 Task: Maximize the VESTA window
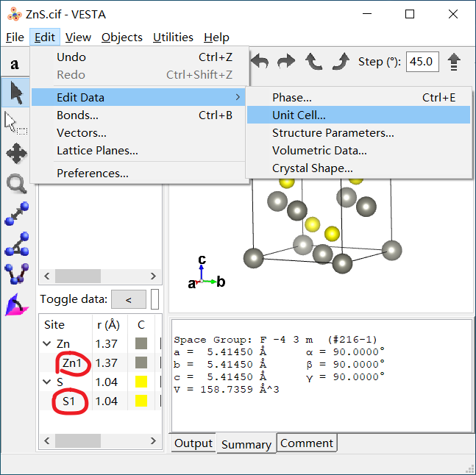(x=410, y=14)
